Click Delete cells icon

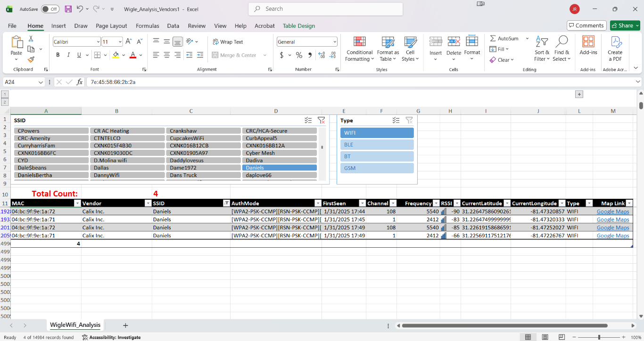click(x=454, y=41)
